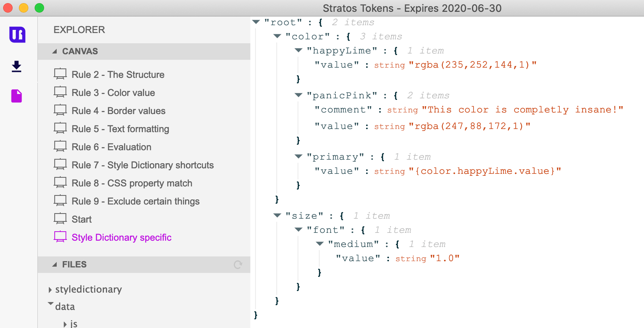Open Rule 9 - Exclude certain things
The width and height of the screenshot is (644, 328).
click(x=135, y=201)
